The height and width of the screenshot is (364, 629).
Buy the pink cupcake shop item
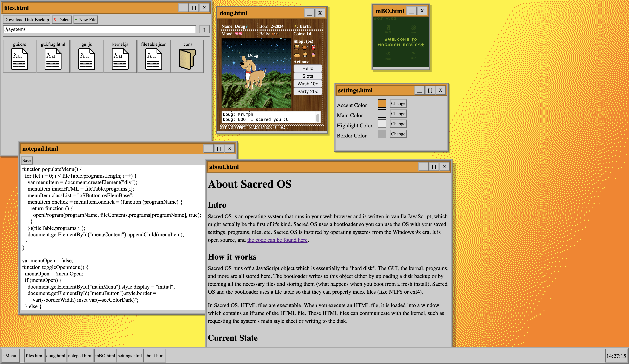coord(313,55)
